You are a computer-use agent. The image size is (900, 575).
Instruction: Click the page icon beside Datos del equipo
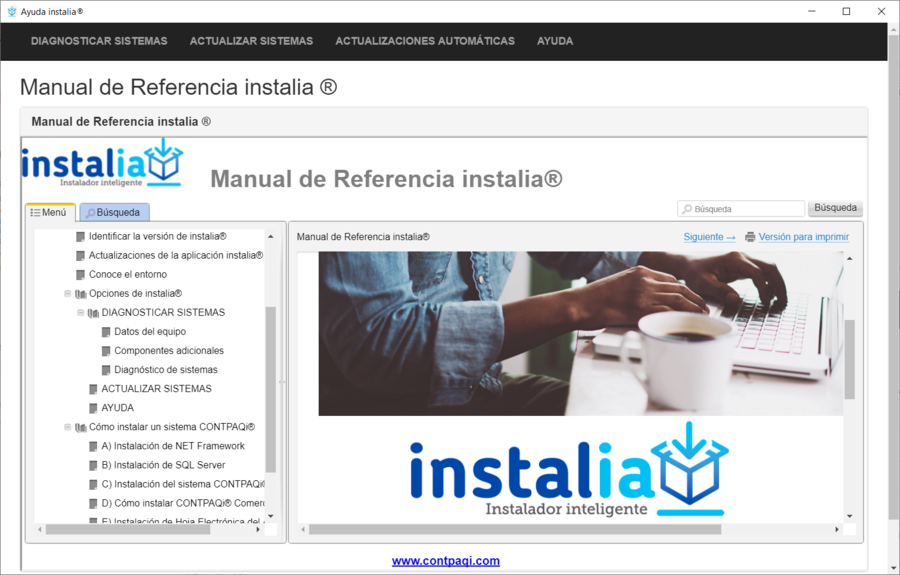tap(106, 332)
